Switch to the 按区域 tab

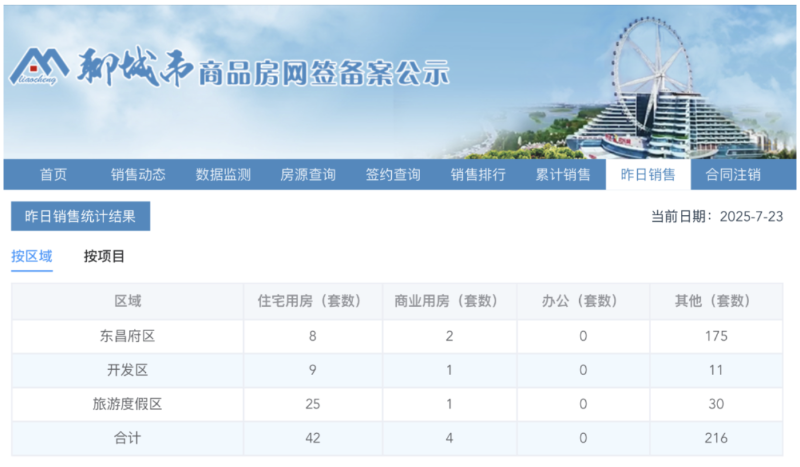pos(32,256)
